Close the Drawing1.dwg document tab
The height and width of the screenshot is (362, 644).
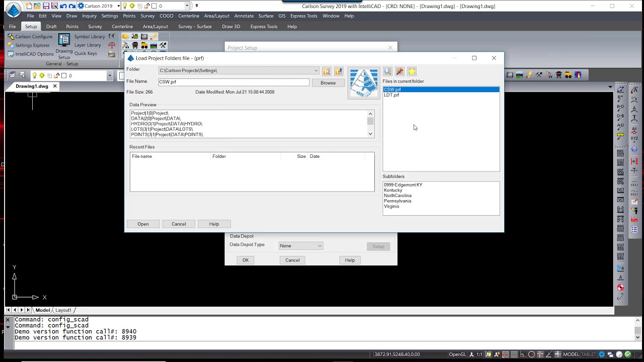click(55, 86)
